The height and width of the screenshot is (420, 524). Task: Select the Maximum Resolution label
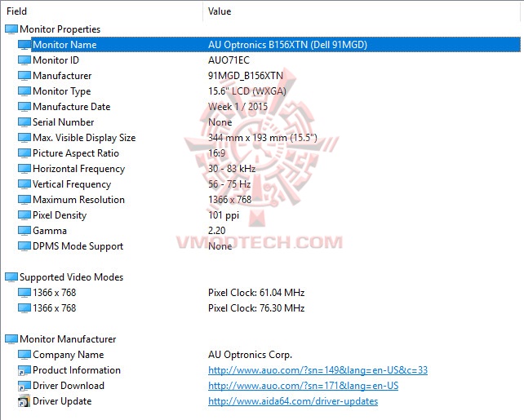(79, 200)
